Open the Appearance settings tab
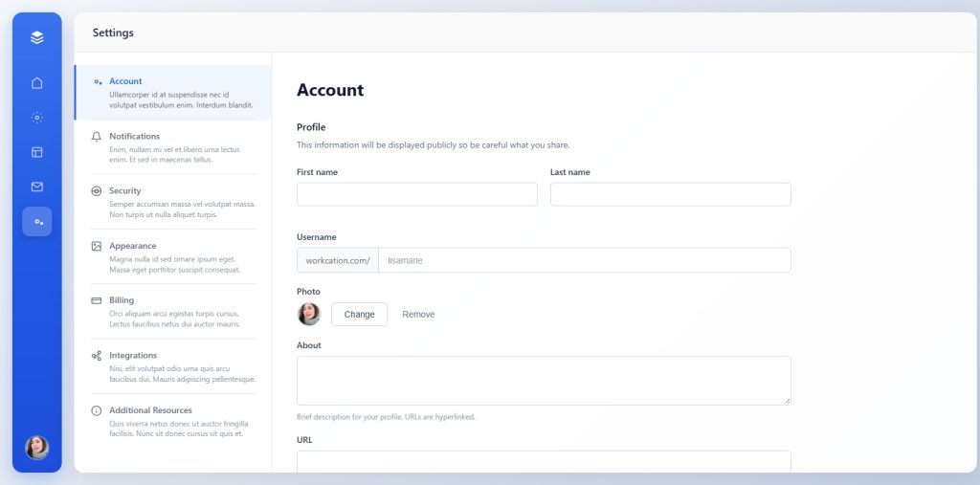Image resolution: width=980 pixels, height=485 pixels. coord(173,257)
